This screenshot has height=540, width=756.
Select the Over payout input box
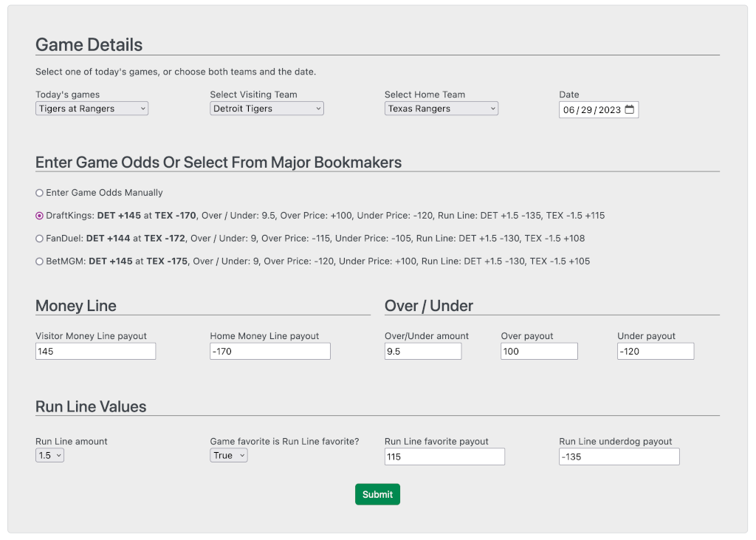539,350
